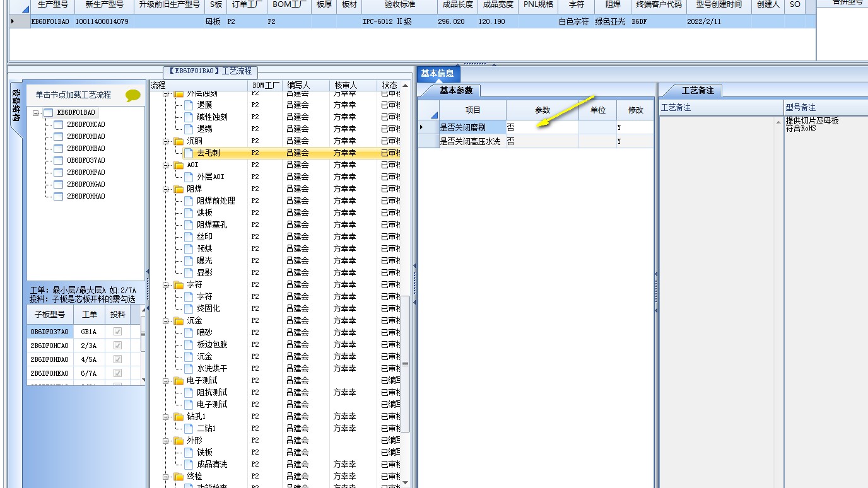This screenshot has height=488, width=868.
Task: Click the green speech bubble icon
Action: (133, 95)
